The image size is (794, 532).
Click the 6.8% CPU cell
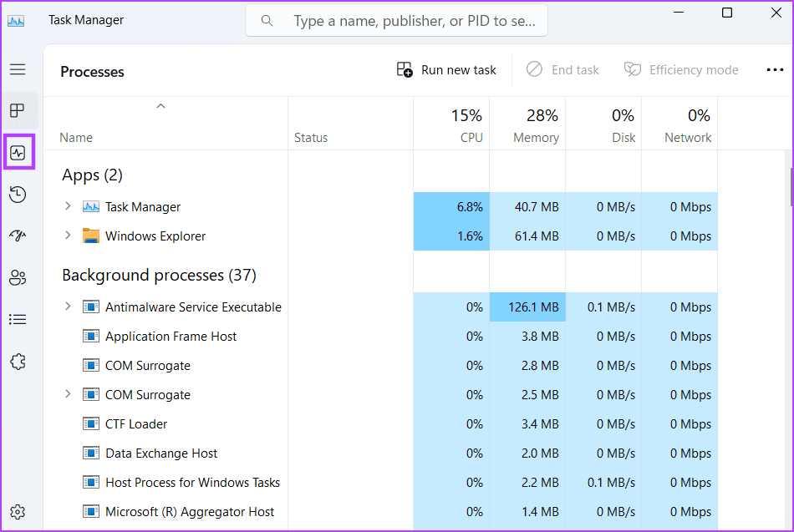[x=451, y=206]
